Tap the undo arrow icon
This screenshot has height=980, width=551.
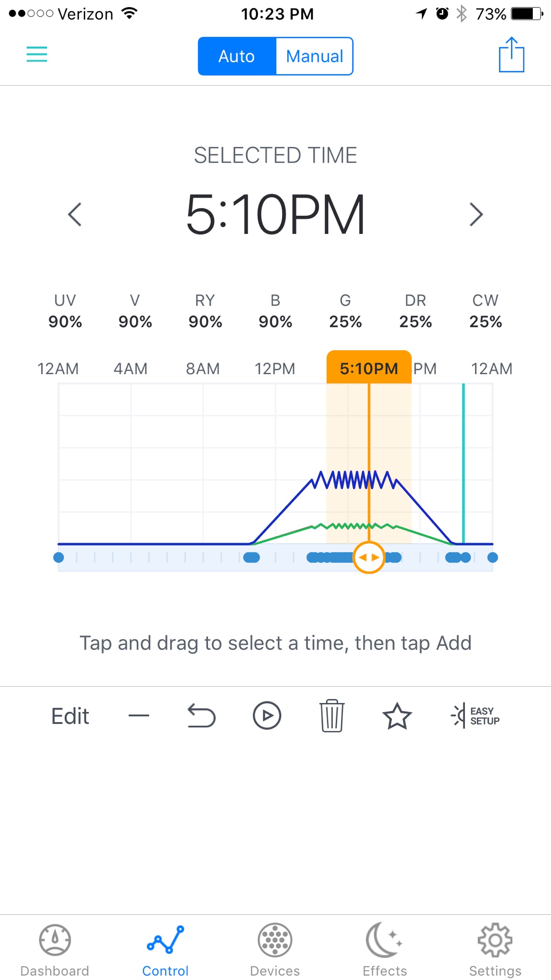click(201, 716)
